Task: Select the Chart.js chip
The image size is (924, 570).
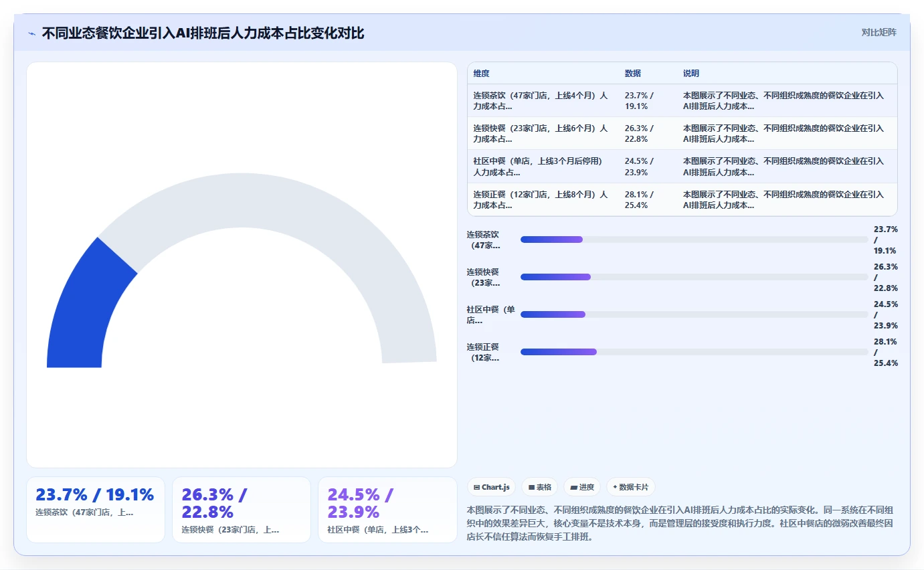Action: pos(492,487)
